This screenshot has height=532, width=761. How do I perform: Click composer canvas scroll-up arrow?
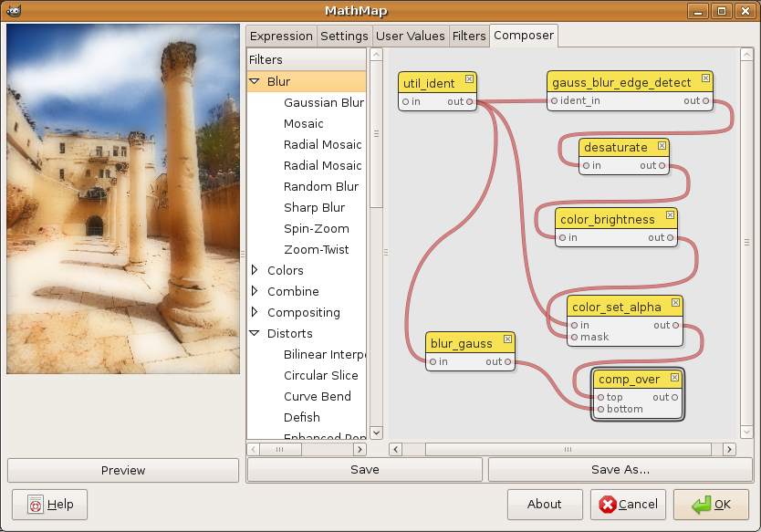pos(746,55)
